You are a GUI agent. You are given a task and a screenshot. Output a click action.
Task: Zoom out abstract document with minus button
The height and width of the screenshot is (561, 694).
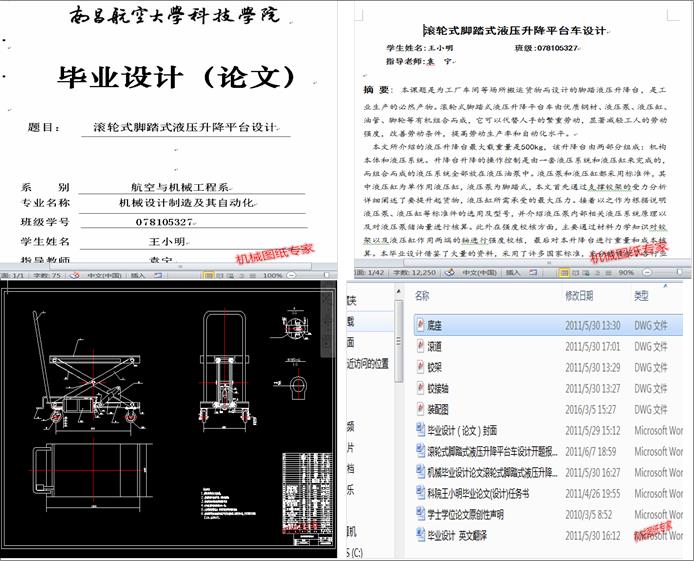(647, 273)
